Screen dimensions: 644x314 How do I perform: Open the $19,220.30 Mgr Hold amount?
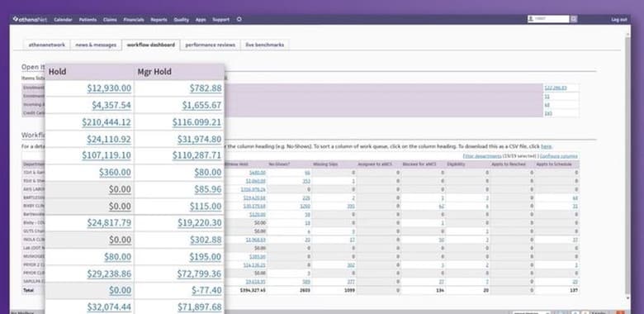[x=200, y=223]
